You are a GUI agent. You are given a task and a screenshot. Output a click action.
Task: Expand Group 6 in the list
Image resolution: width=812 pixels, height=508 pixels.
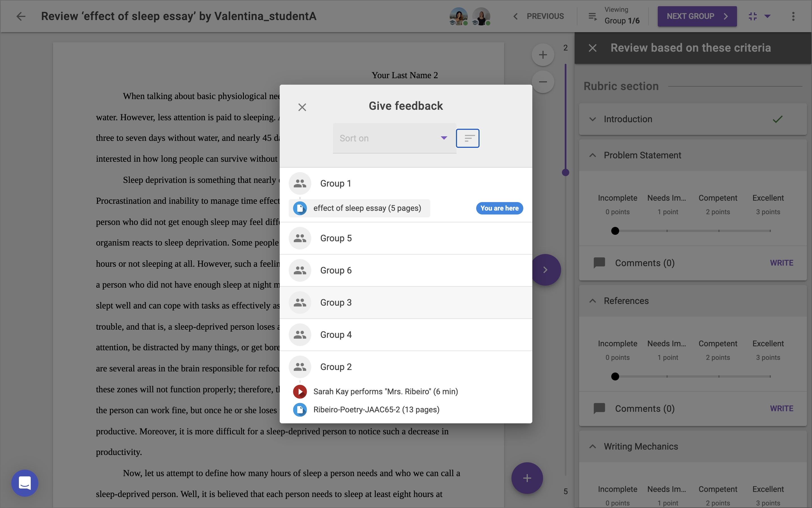(406, 270)
